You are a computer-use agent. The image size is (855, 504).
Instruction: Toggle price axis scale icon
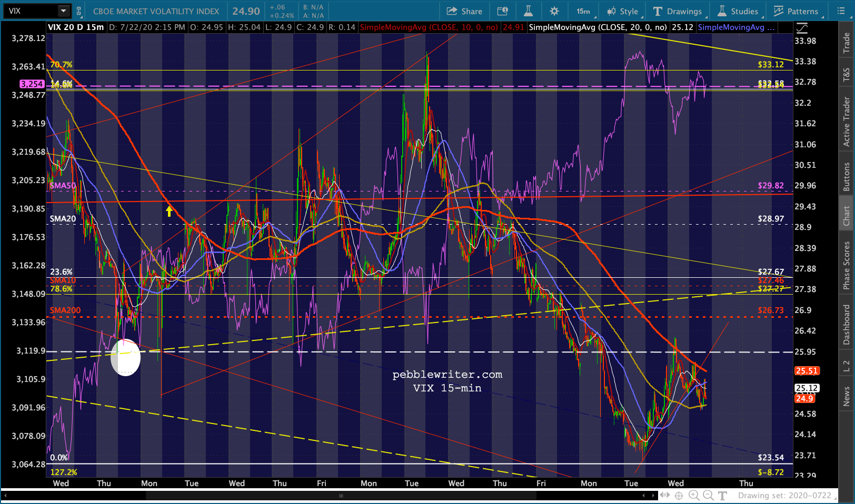click(x=801, y=27)
